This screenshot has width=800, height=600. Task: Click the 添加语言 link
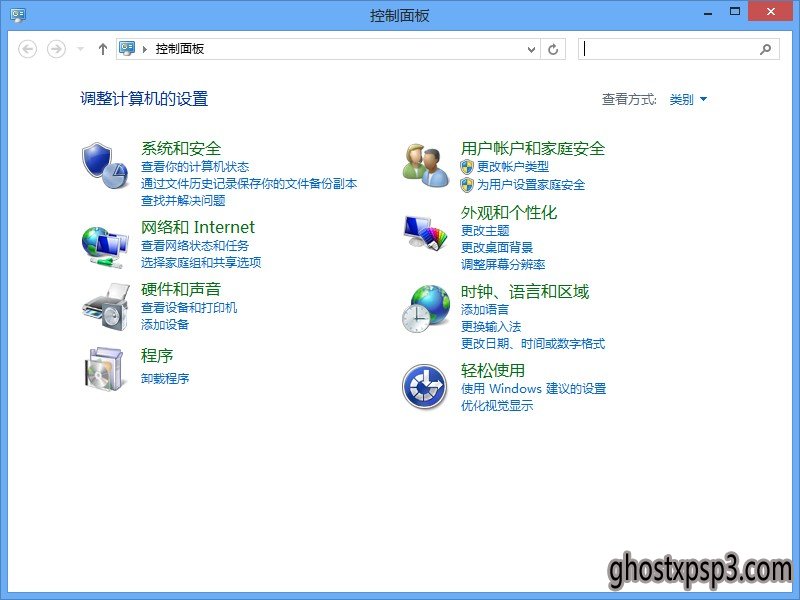pos(485,310)
